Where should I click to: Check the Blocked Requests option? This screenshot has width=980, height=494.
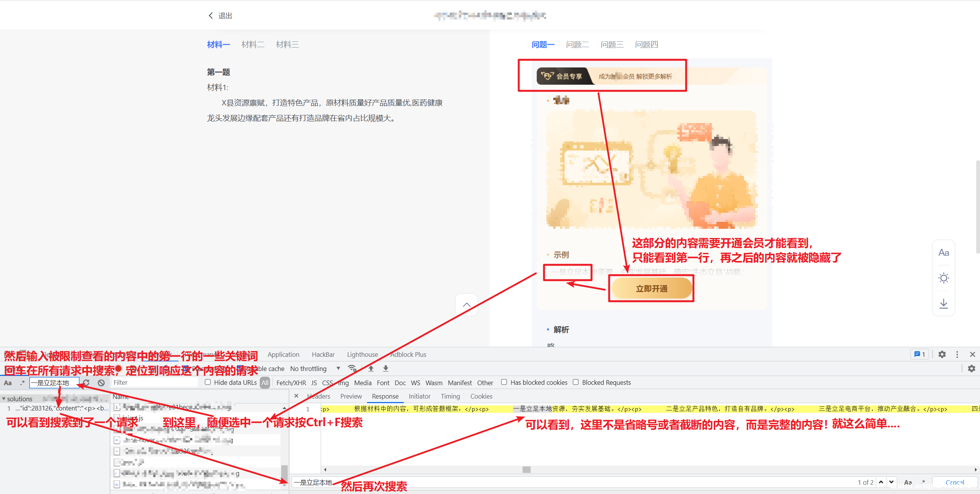click(576, 382)
